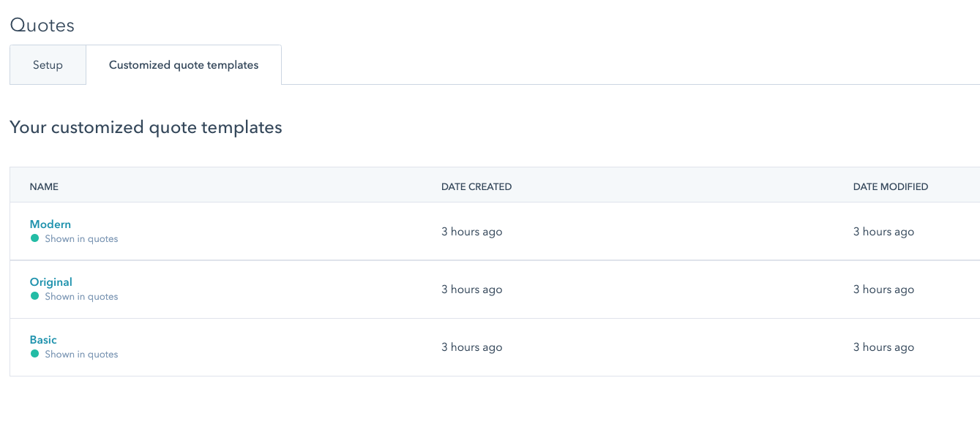Click 'Shown in quotes' label under Basic

coord(81,355)
